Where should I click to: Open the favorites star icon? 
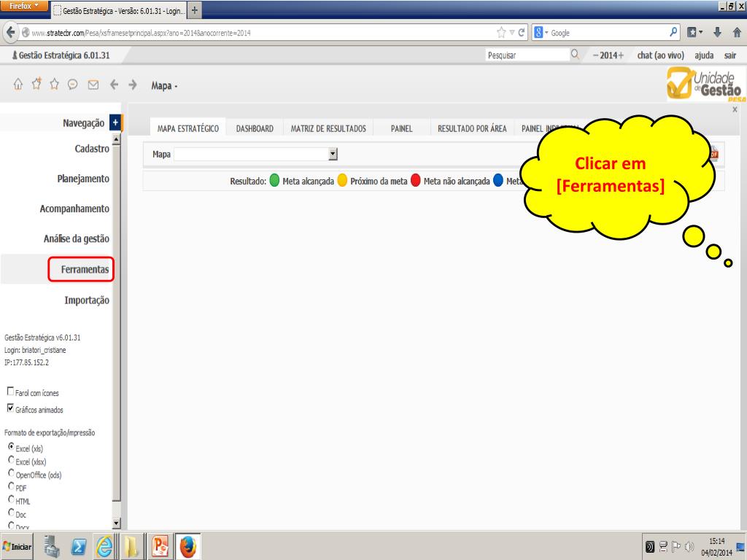pos(54,85)
